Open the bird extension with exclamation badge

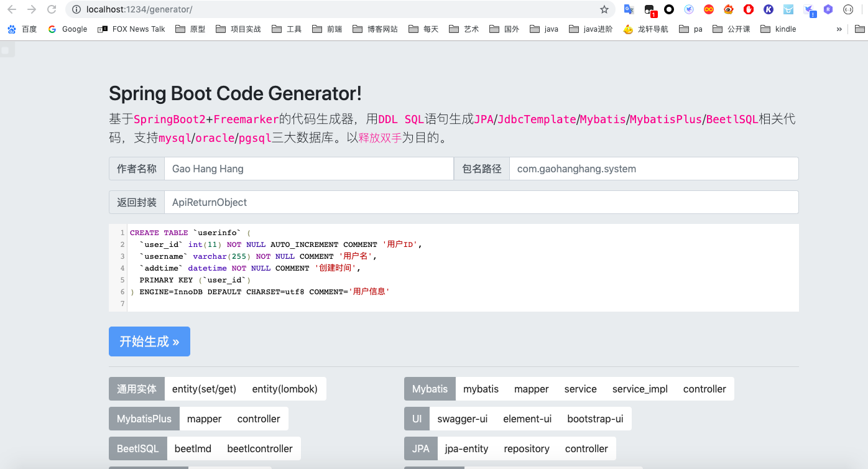(809, 10)
